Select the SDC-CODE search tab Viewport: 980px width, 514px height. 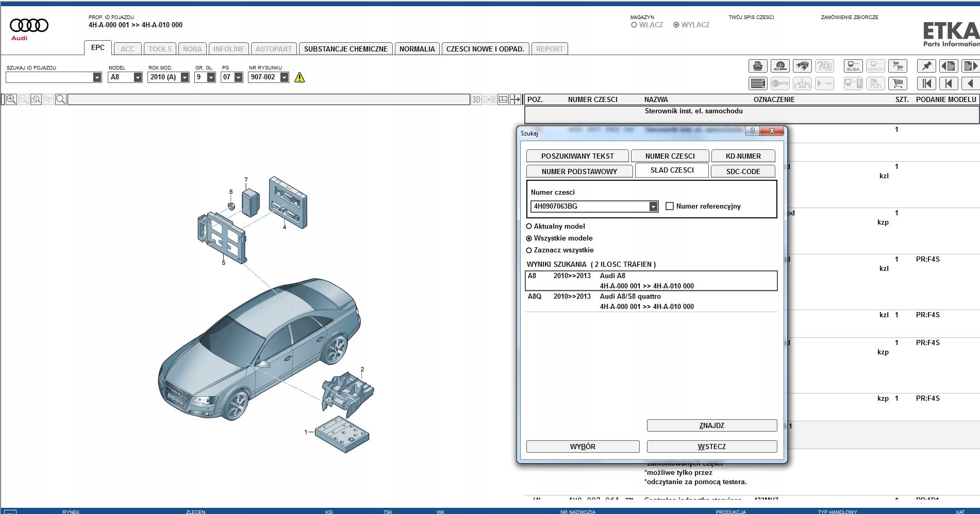(743, 172)
